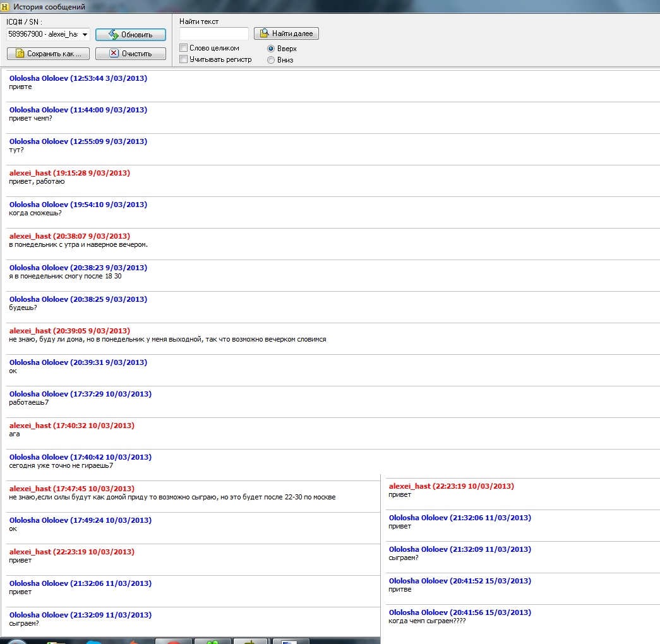Click the Найти текст input field
The height and width of the screenshot is (644, 660).
[213, 34]
